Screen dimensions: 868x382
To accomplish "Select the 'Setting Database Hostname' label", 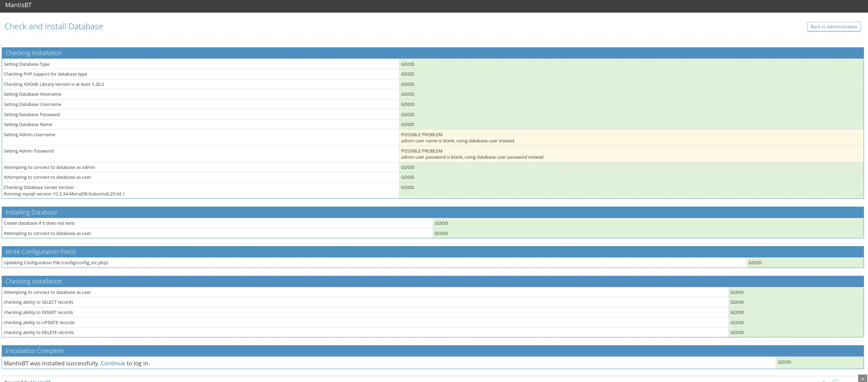I will (32, 94).
